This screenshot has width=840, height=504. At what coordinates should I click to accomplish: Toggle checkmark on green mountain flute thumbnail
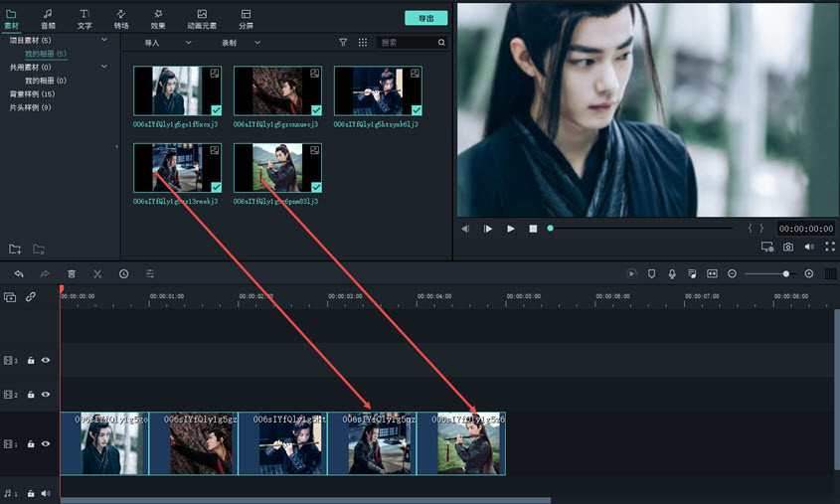316,187
